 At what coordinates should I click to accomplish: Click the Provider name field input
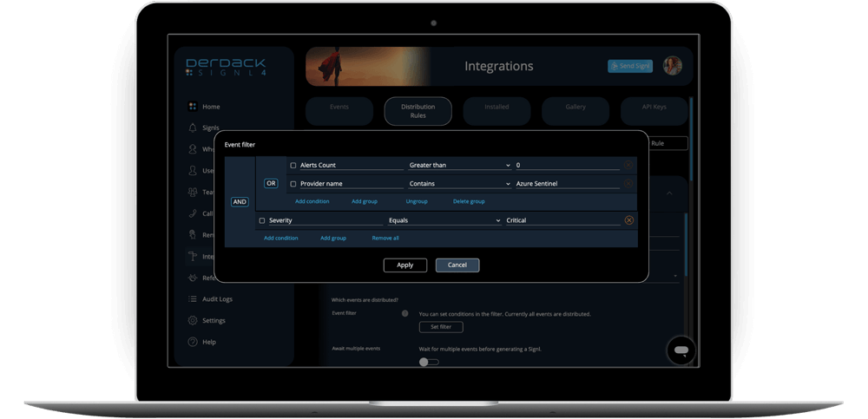(352, 183)
